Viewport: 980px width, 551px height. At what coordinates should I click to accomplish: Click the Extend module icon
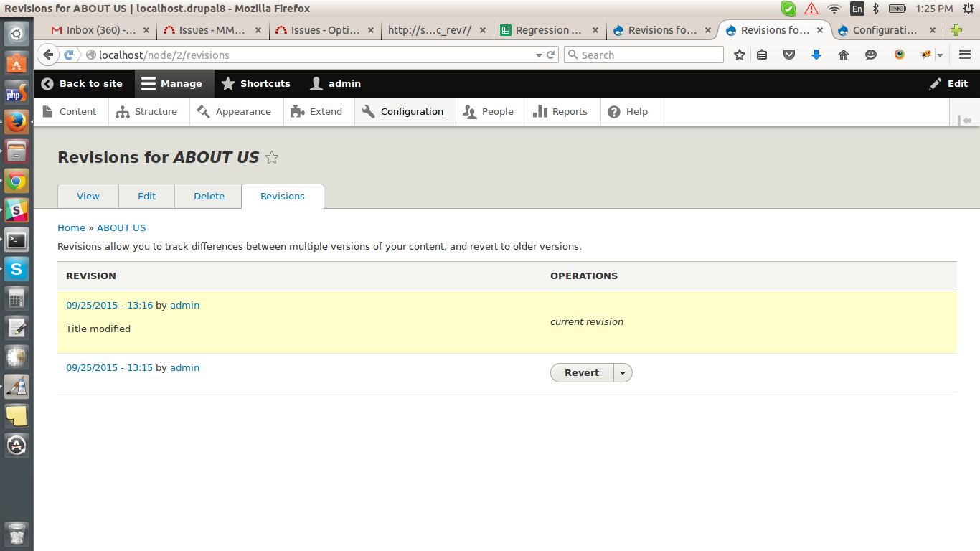coord(297,111)
